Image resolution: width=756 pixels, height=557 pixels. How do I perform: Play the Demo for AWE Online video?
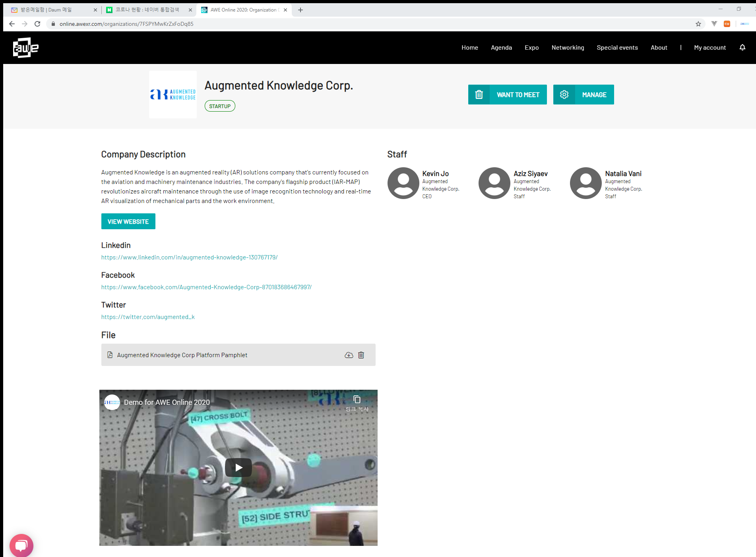point(238,468)
